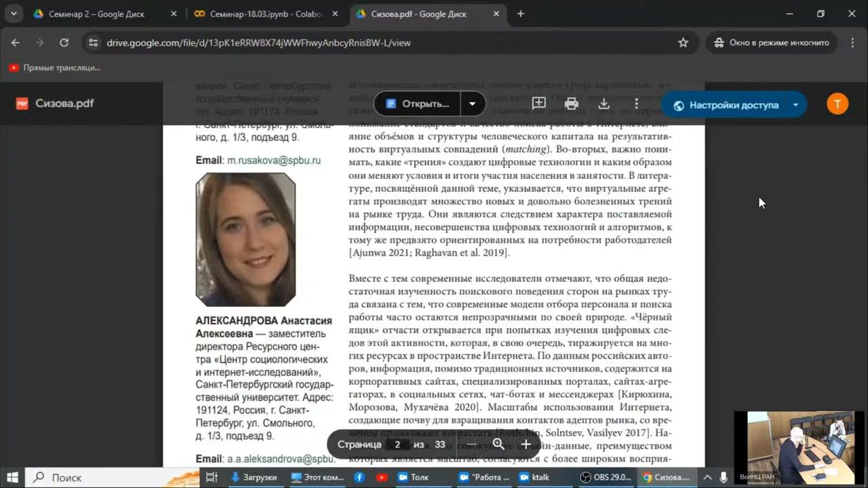The width and height of the screenshot is (868, 488).
Task: Open the OBS 29.0 taskbar app
Action: (x=606, y=477)
